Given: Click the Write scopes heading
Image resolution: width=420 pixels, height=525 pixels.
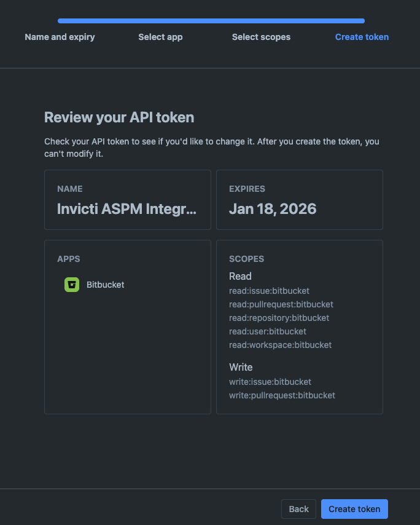Looking at the screenshot, I should [x=241, y=367].
